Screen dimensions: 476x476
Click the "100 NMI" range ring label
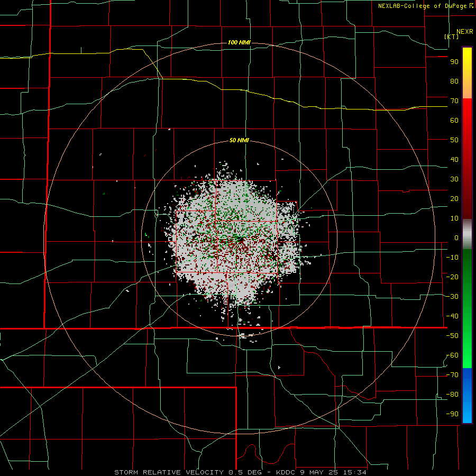239,42
